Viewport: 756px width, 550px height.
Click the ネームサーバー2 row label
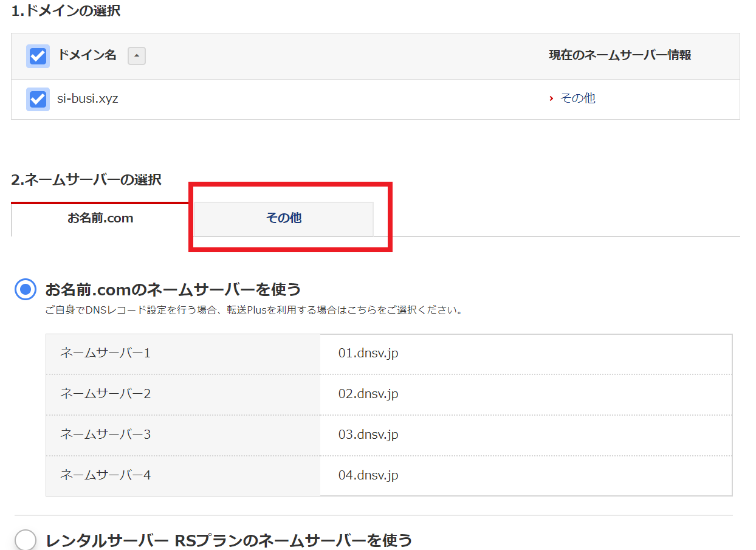105,394
